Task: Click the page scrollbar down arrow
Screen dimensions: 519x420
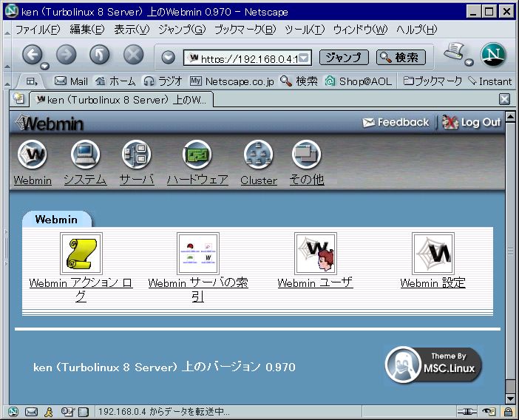Action: (x=510, y=398)
